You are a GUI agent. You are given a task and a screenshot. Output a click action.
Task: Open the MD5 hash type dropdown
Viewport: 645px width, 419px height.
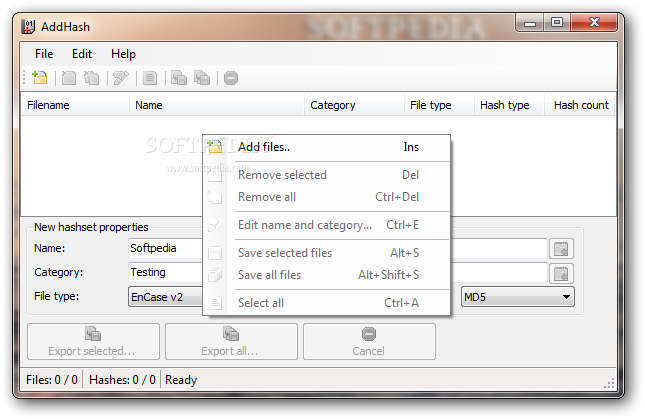[x=517, y=297]
